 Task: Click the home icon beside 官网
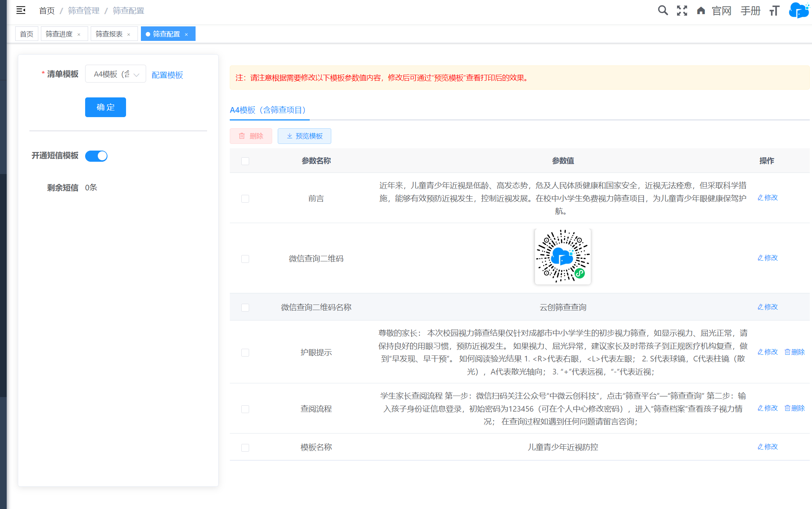pos(701,10)
